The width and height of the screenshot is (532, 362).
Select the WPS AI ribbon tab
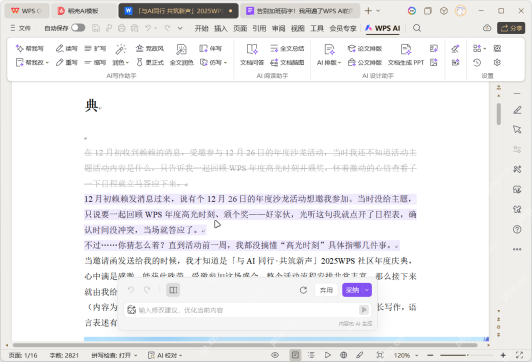[383, 28]
